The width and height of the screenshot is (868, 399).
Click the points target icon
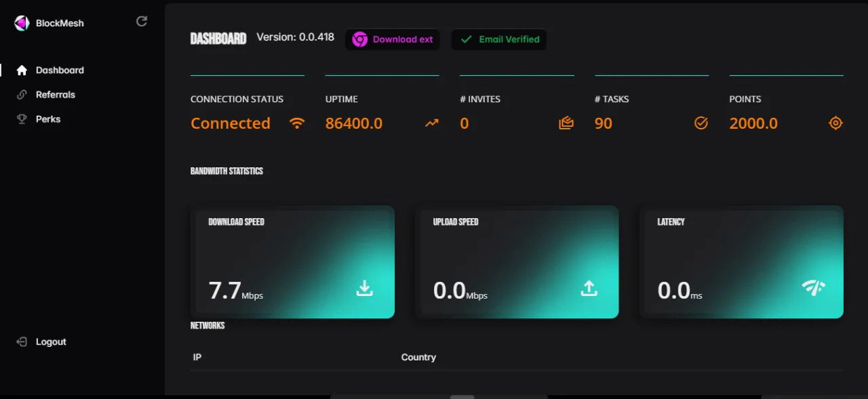(836, 123)
